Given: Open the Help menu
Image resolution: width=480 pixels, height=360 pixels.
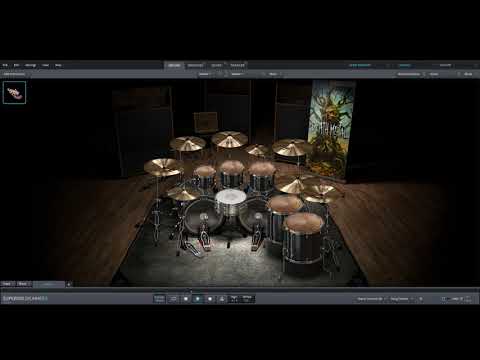Looking at the screenshot, I should [x=58, y=65].
